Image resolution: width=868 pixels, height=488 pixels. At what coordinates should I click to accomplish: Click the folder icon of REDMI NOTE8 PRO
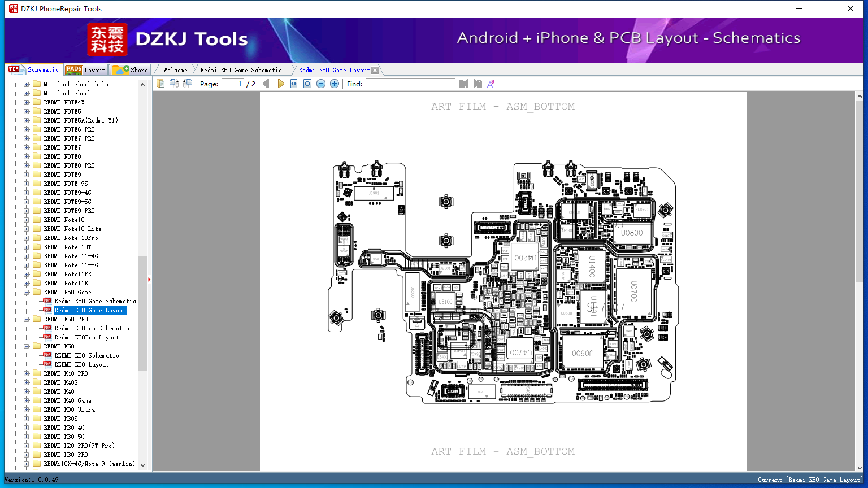[x=37, y=165]
